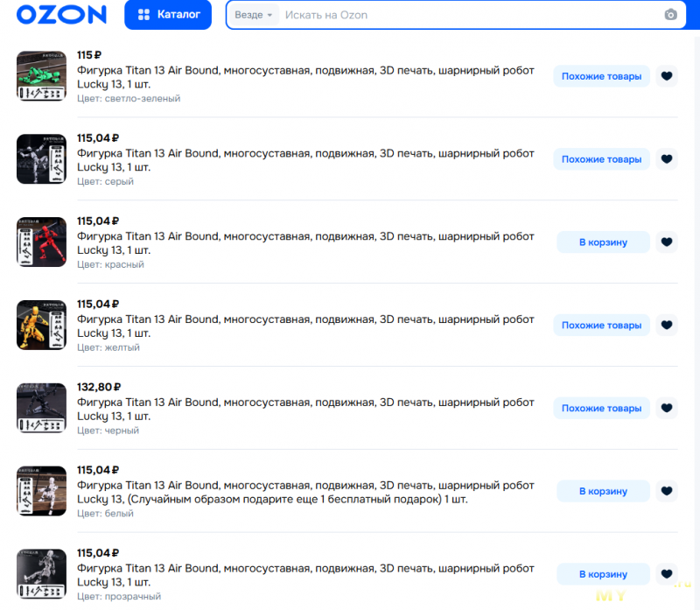The width and height of the screenshot is (700, 610).
Task: Open the yellow figure product thumbnail
Action: click(41, 325)
